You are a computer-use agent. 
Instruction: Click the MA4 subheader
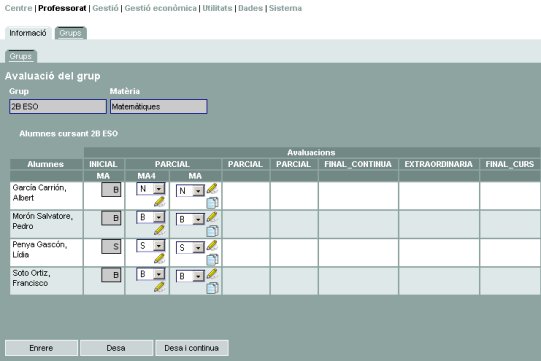[147, 176]
